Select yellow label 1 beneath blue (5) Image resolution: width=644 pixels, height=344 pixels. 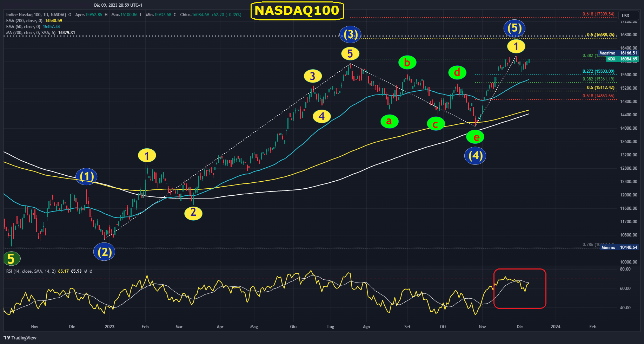point(516,46)
